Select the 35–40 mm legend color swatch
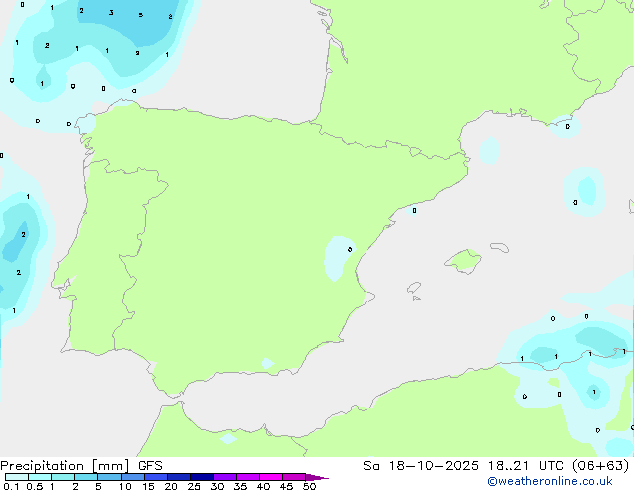This screenshot has width=634, height=490. click(x=248, y=477)
